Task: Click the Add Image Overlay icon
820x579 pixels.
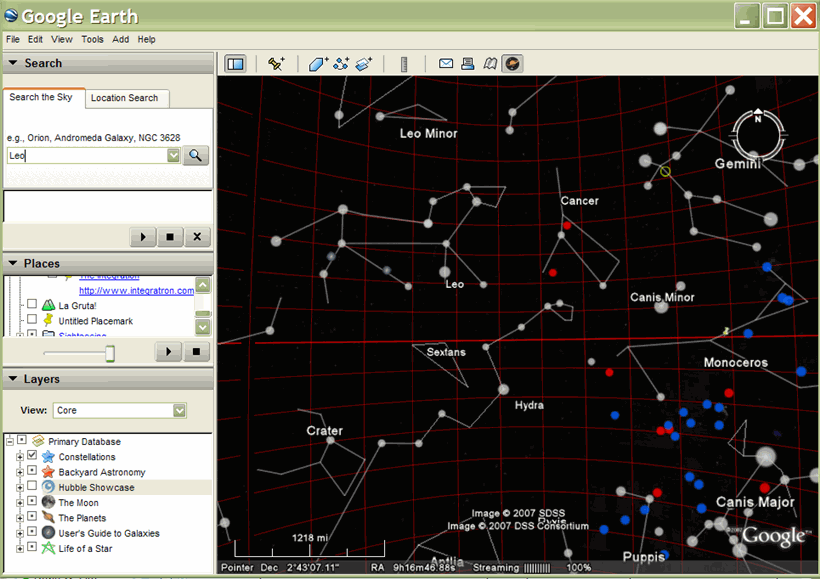Action: pos(363,64)
